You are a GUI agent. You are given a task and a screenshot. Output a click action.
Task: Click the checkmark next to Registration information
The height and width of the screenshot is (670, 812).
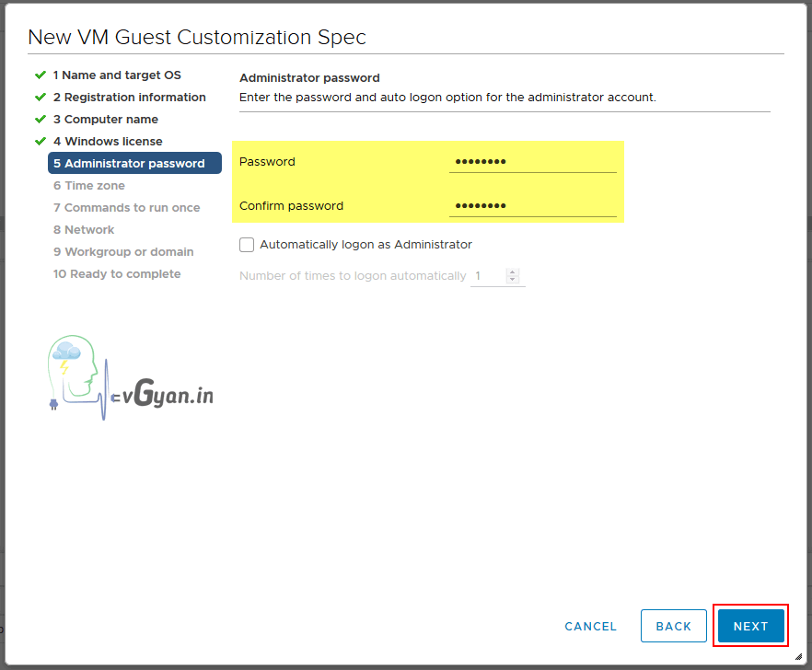[x=40, y=97]
